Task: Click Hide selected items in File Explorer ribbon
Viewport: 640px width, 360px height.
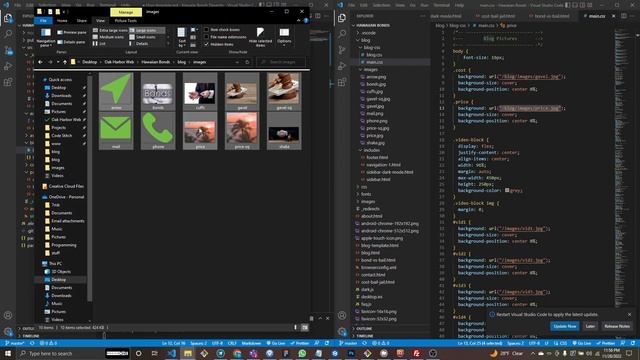Action: pos(260,37)
